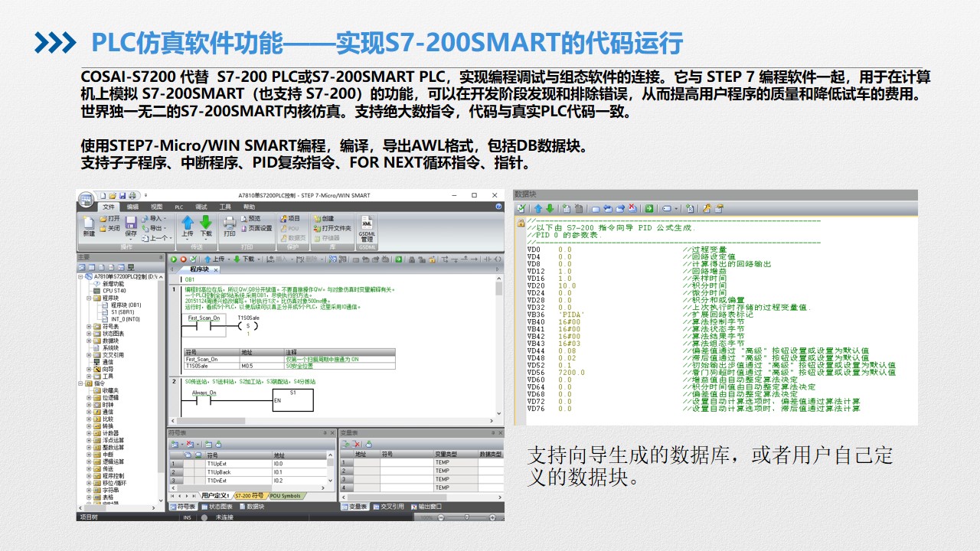980x551 pixels.
Task: Click 打开文件夹 (Open Folder) button
Action: coord(332,228)
